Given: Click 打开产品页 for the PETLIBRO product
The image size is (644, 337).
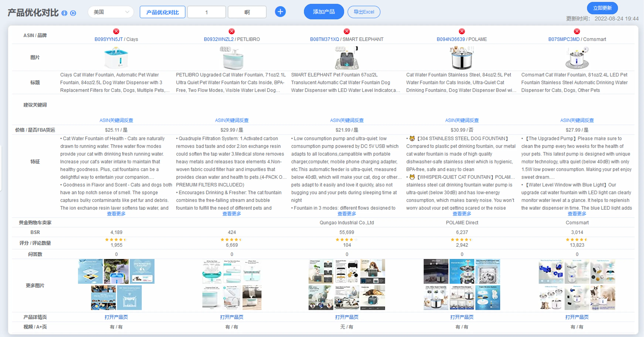Looking at the screenshot, I should (232, 317).
